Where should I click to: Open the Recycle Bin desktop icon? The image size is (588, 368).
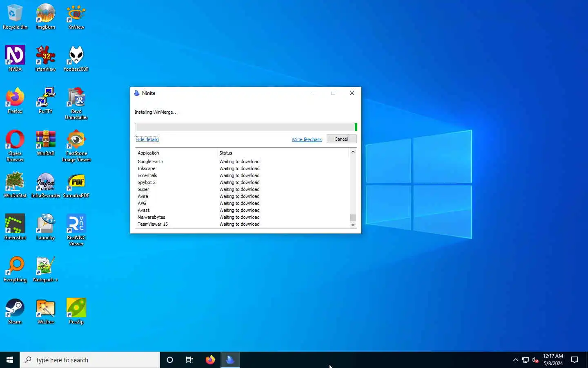15,17
